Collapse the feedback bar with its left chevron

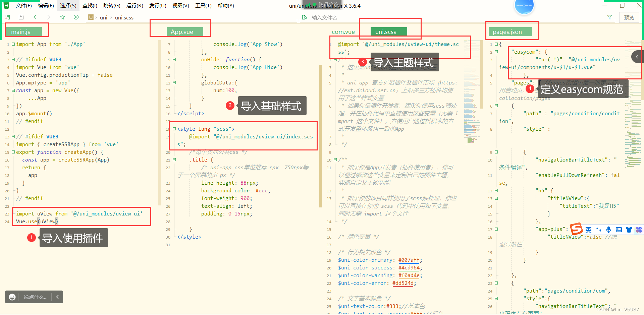[57, 297]
